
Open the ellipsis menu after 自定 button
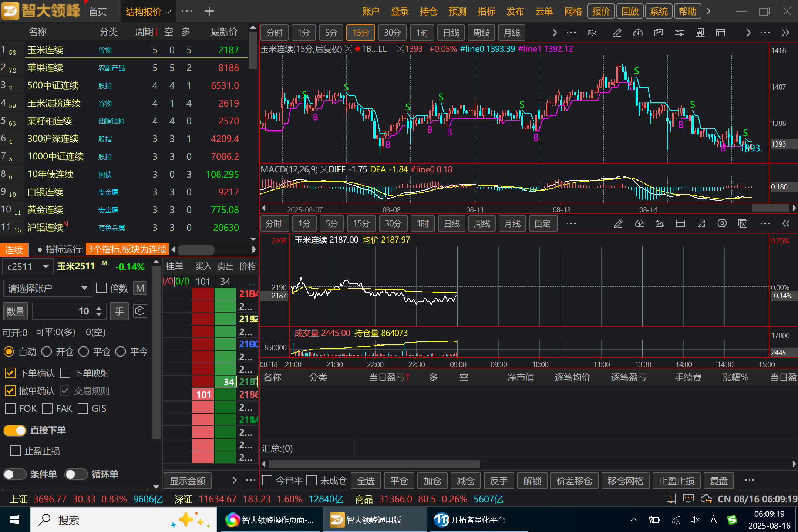point(571,223)
